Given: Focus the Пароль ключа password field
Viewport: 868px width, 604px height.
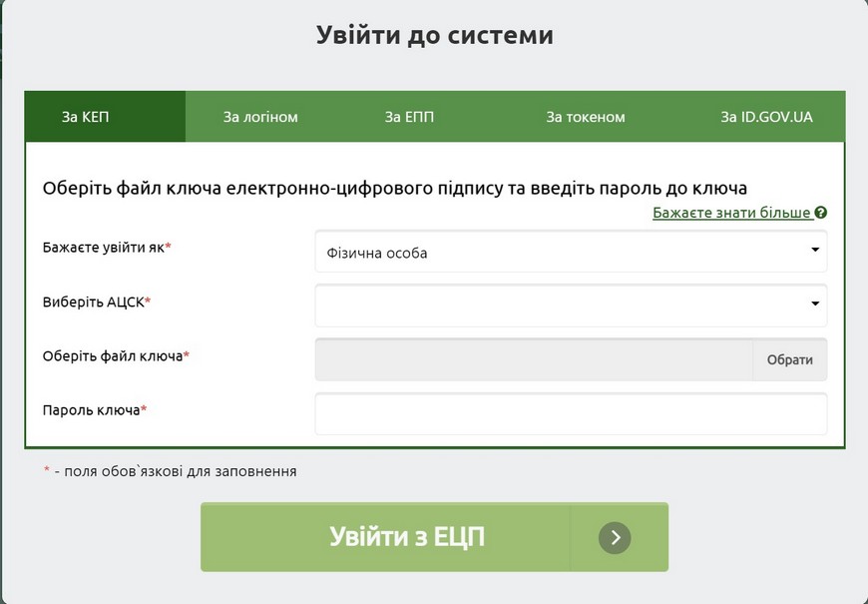Looking at the screenshot, I should pyautogui.click(x=571, y=413).
